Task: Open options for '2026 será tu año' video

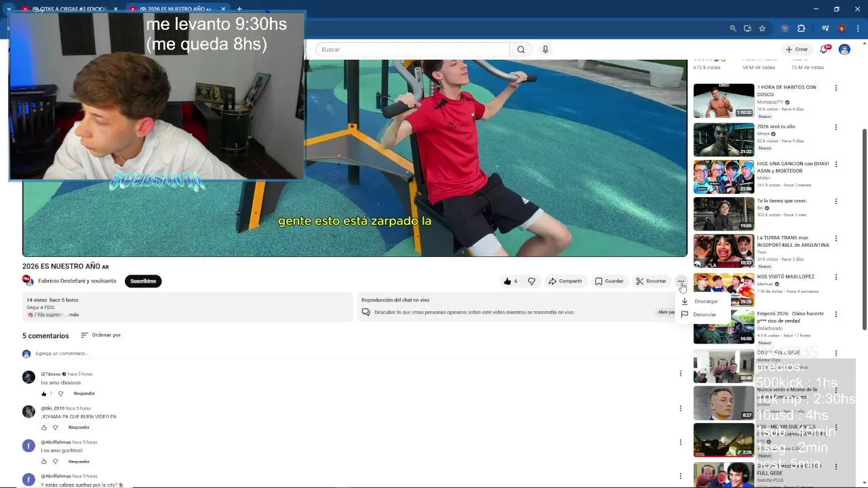Action: coord(836,127)
